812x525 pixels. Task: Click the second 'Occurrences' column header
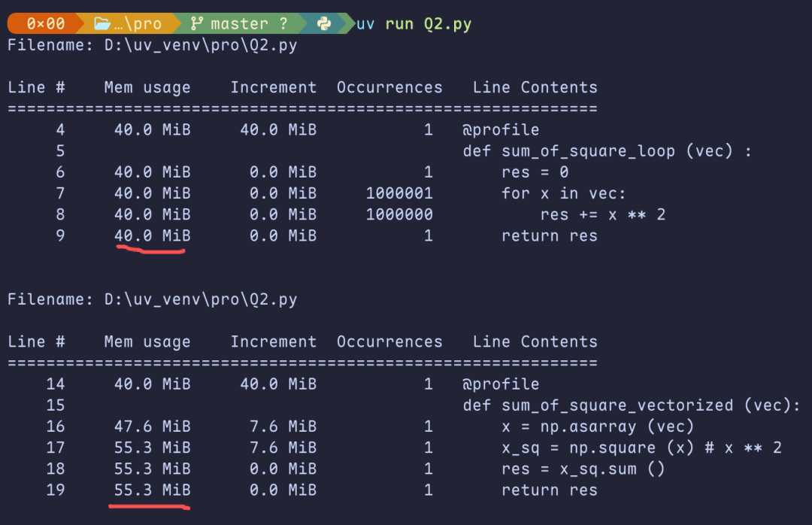[x=389, y=341]
